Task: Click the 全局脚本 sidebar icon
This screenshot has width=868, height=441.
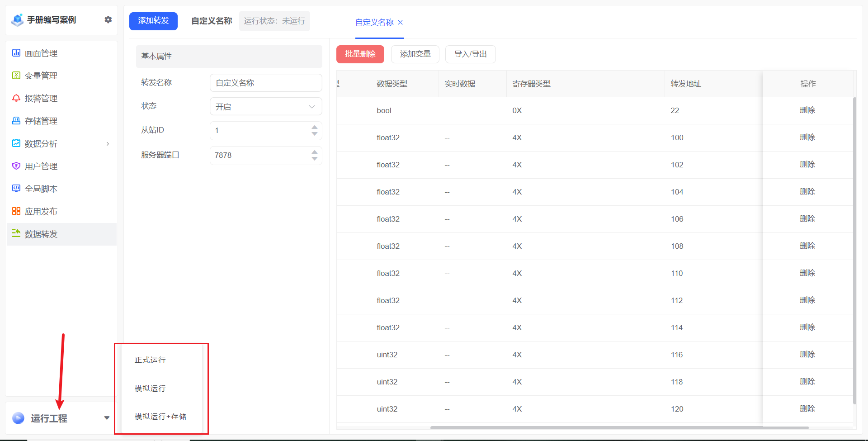Action: click(x=16, y=189)
